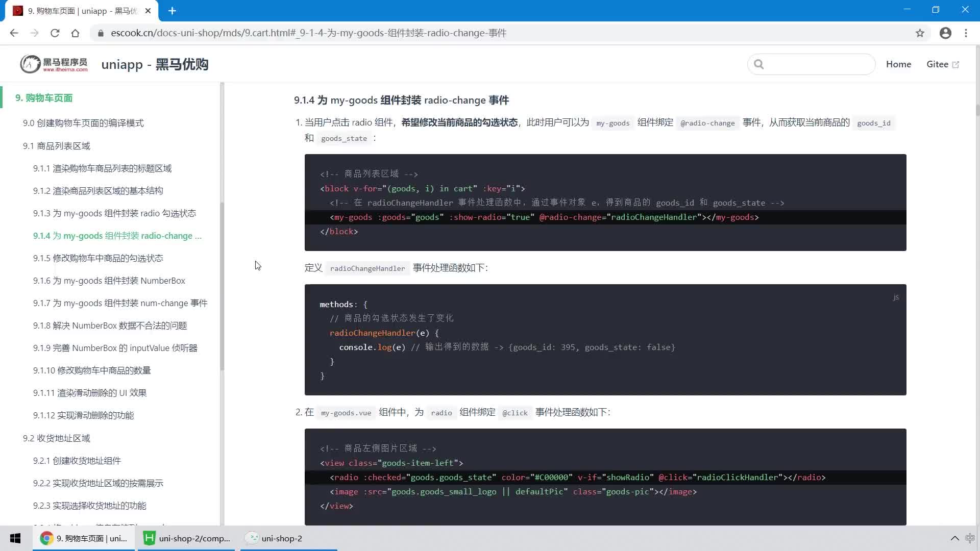The width and height of the screenshot is (980, 551).
Task: View site security lock info
Action: tap(101, 33)
